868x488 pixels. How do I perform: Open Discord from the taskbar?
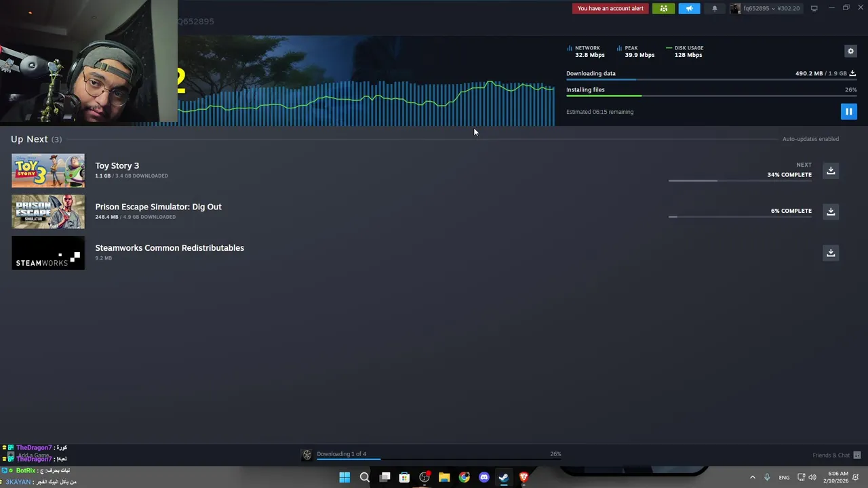(x=484, y=477)
